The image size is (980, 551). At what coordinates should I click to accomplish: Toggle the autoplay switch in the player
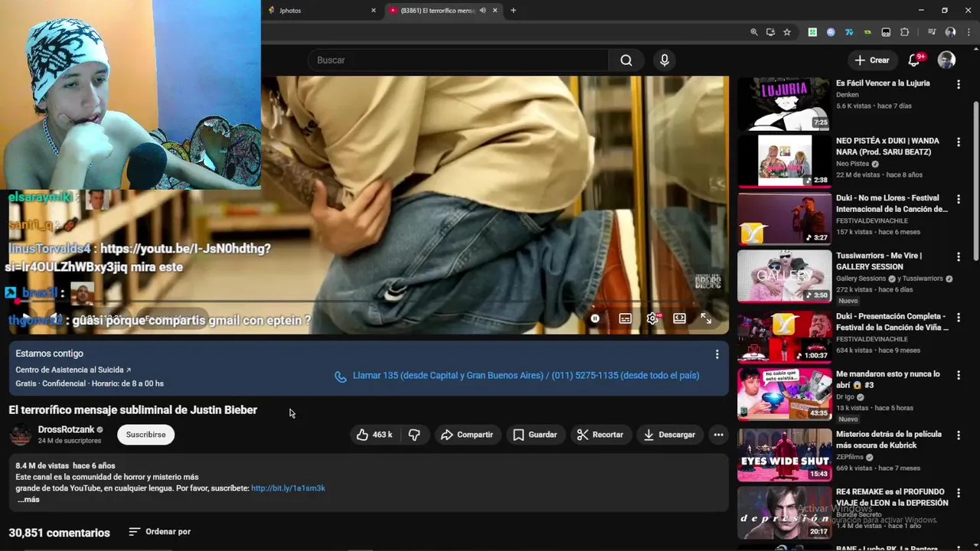(596, 318)
